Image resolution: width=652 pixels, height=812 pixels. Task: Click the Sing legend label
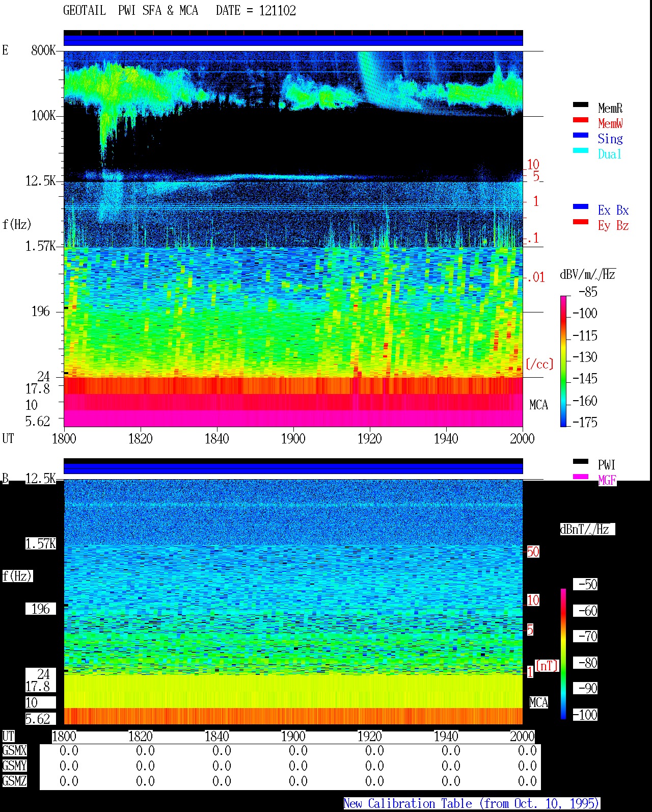point(610,139)
